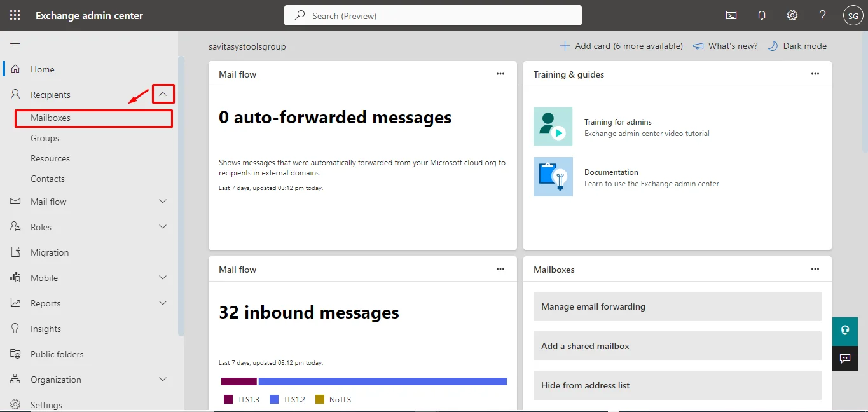This screenshot has width=868, height=412.
Task: Open Training for admins link
Action: [x=618, y=121]
